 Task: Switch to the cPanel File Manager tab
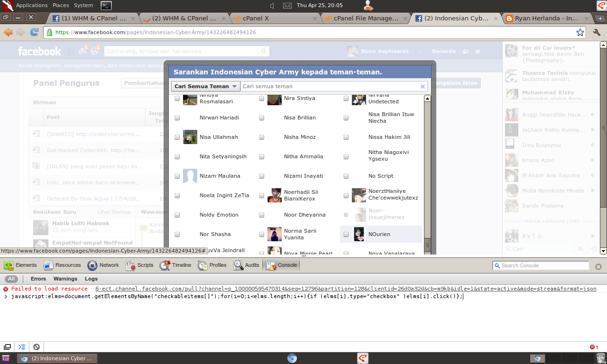coord(365,18)
